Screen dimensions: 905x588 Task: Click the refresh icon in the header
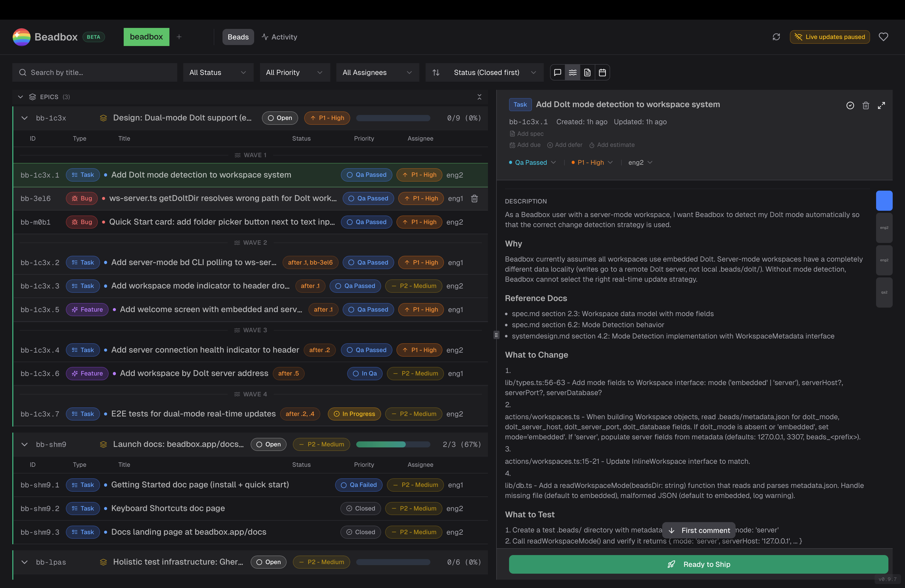(776, 37)
